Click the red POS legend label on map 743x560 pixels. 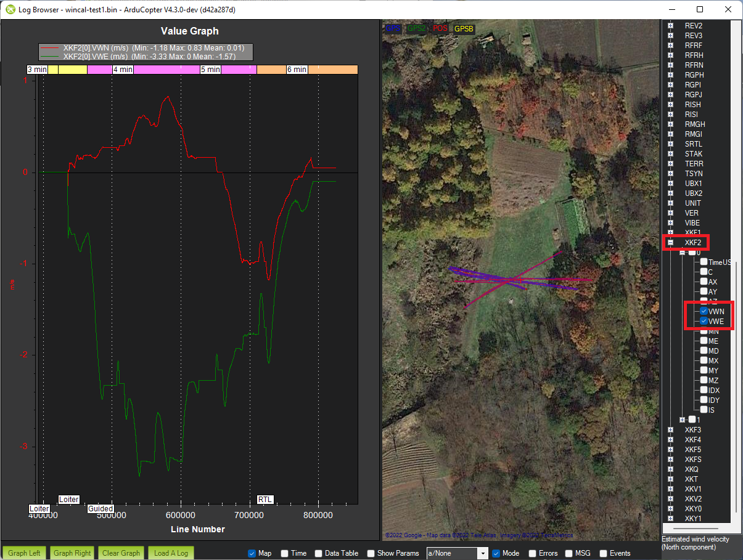coord(440,28)
